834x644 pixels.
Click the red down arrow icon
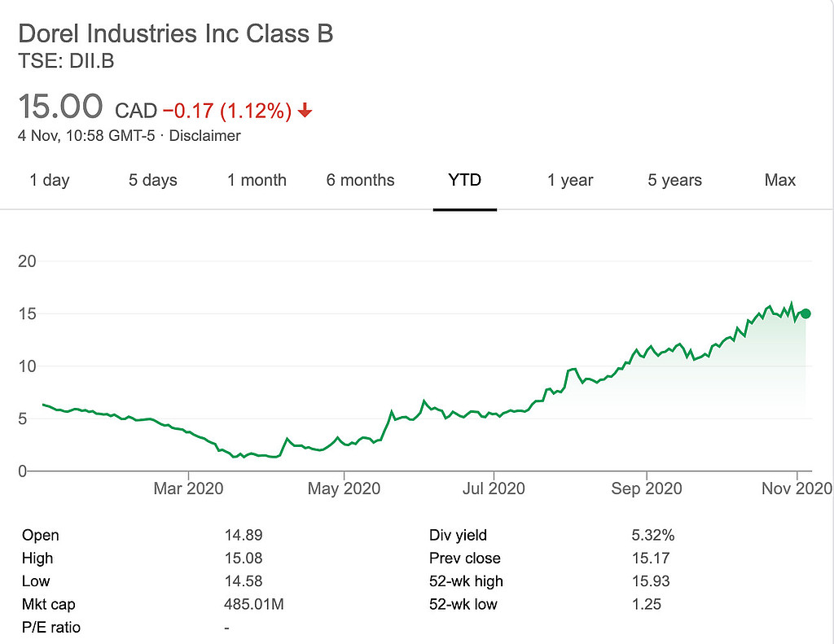coord(305,111)
